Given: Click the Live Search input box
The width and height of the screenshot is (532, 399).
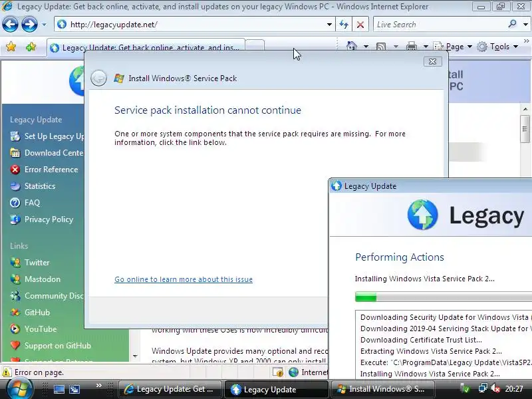Looking at the screenshot, I should (x=440, y=25).
